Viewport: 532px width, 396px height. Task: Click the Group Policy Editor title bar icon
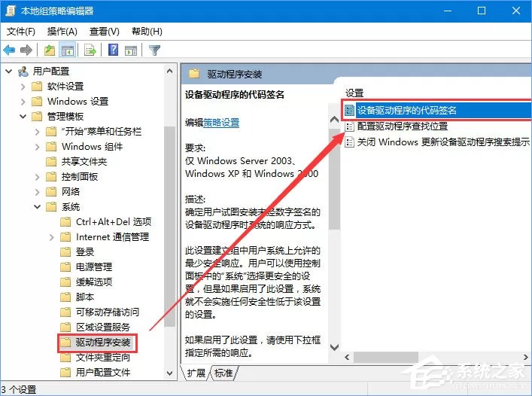click(11, 11)
